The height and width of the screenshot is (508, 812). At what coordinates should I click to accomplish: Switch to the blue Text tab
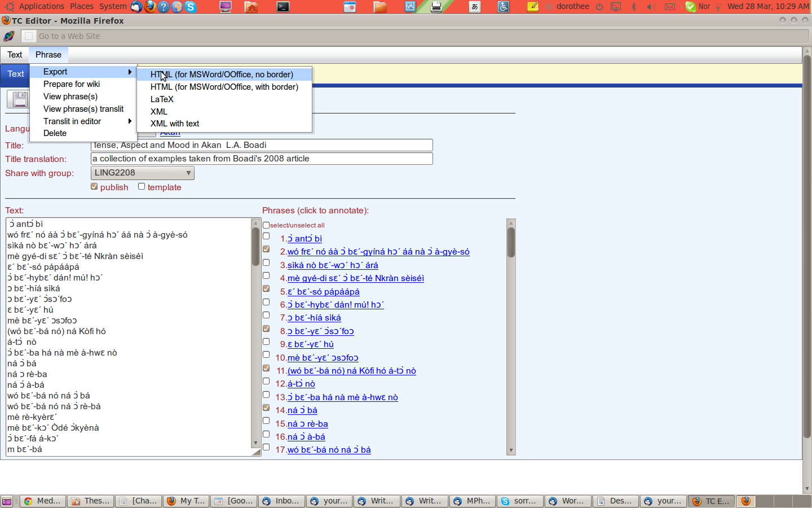click(15, 74)
